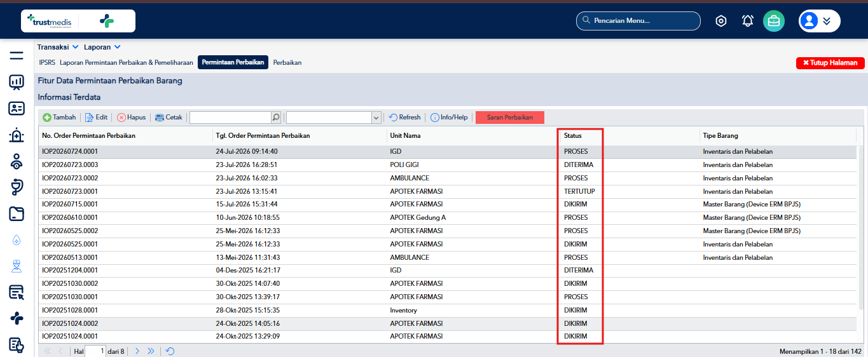Click the search magnifier in filter box
The width and height of the screenshot is (868, 357).
click(275, 118)
